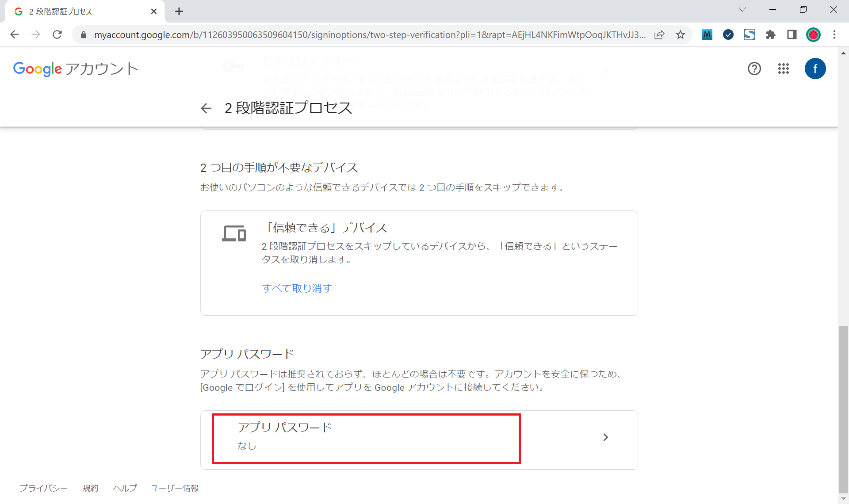Open the Extensions puzzle piece icon

click(x=771, y=34)
